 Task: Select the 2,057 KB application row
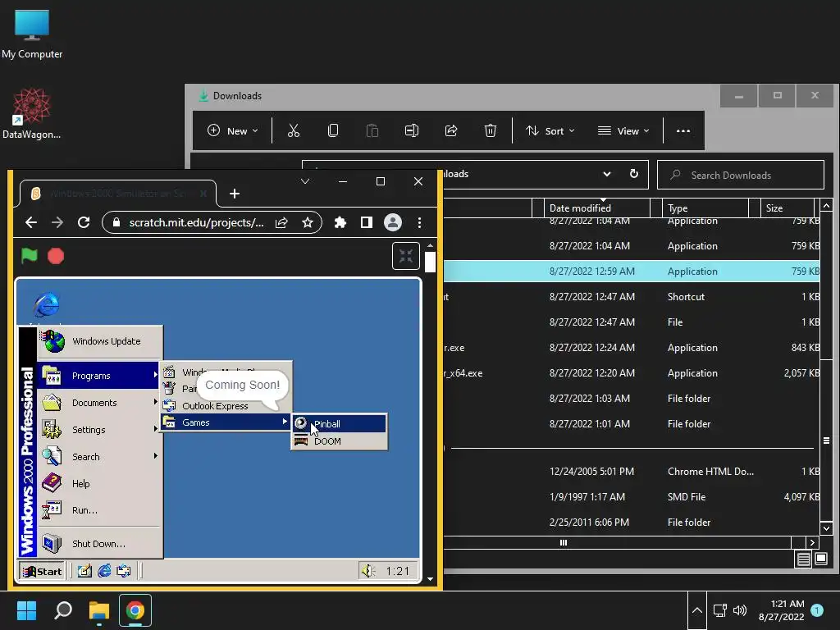pyautogui.click(x=631, y=373)
